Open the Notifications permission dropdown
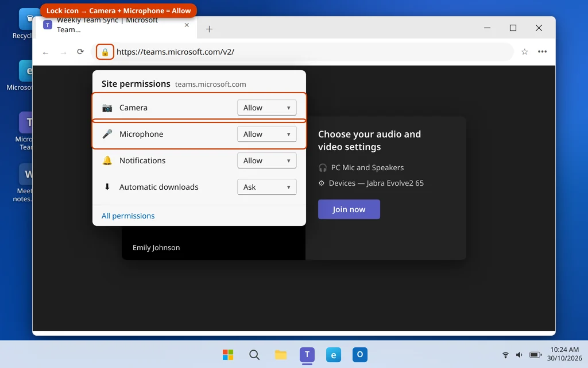This screenshot has width=588, height=368. point(266,160)
